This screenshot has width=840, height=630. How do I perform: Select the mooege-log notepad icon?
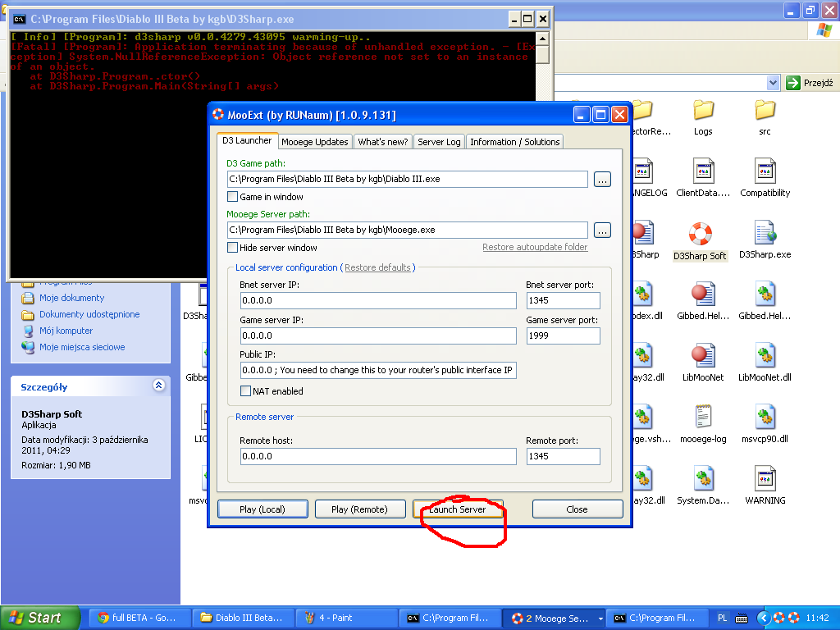point(703,417)
